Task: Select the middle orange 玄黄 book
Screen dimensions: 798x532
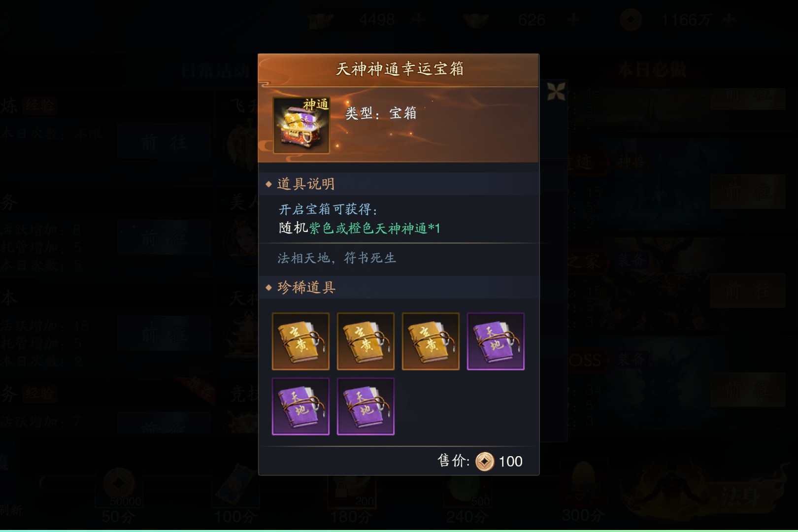Action: (x=366, y=341)
